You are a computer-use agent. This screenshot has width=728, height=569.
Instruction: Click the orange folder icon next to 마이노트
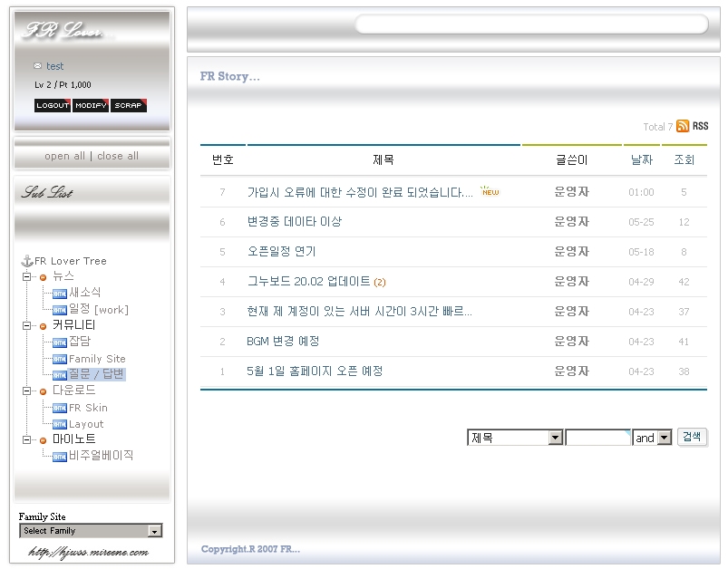pos(44,440)
